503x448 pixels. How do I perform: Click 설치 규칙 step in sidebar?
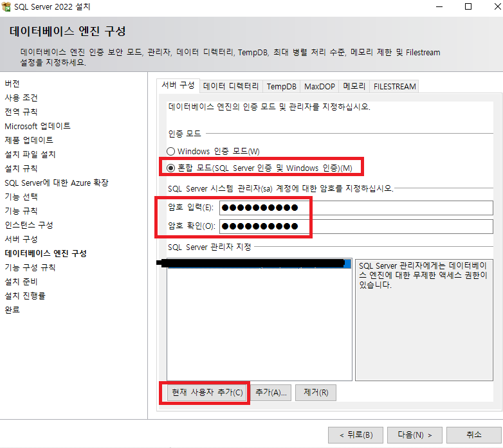21,168
